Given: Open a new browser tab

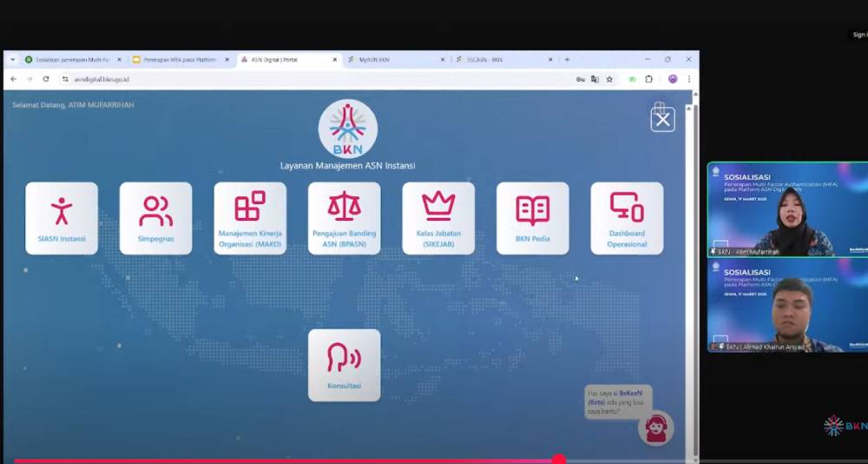Looking at the screenshot, I should (567, 59).
